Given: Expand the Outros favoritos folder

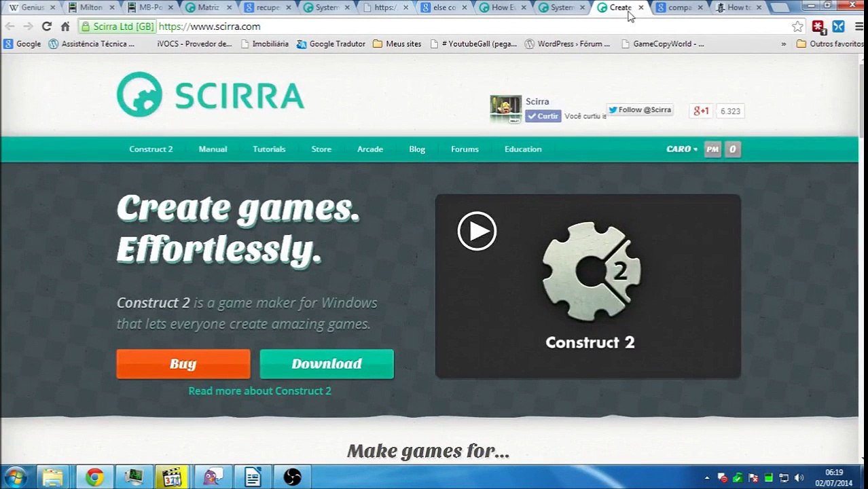Looking at the screenshot, I should (829, 43).
